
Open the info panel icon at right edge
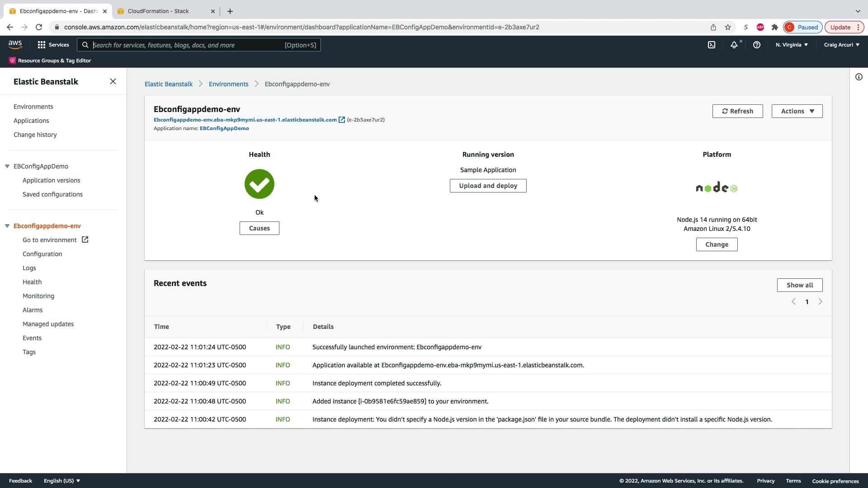click(859, 77)
